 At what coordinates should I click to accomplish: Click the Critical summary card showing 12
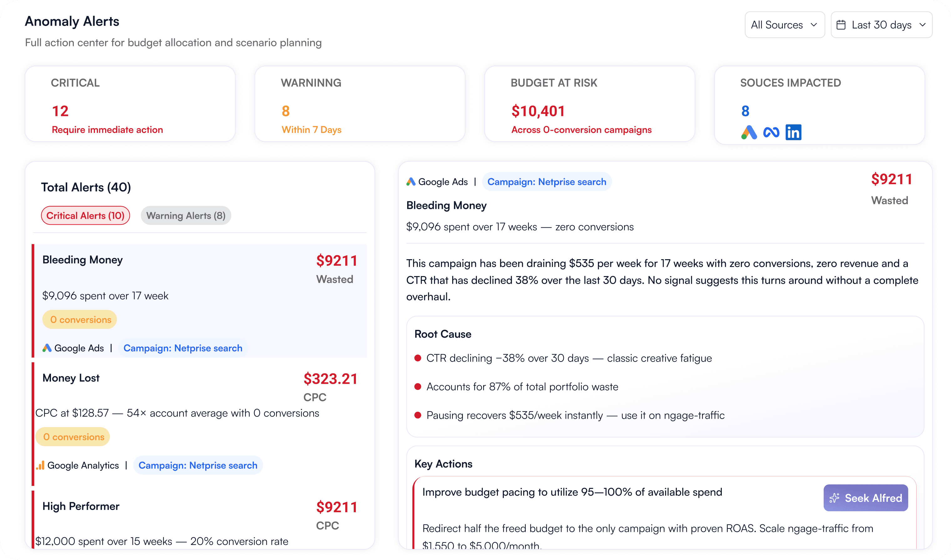(x=130, y=104)
